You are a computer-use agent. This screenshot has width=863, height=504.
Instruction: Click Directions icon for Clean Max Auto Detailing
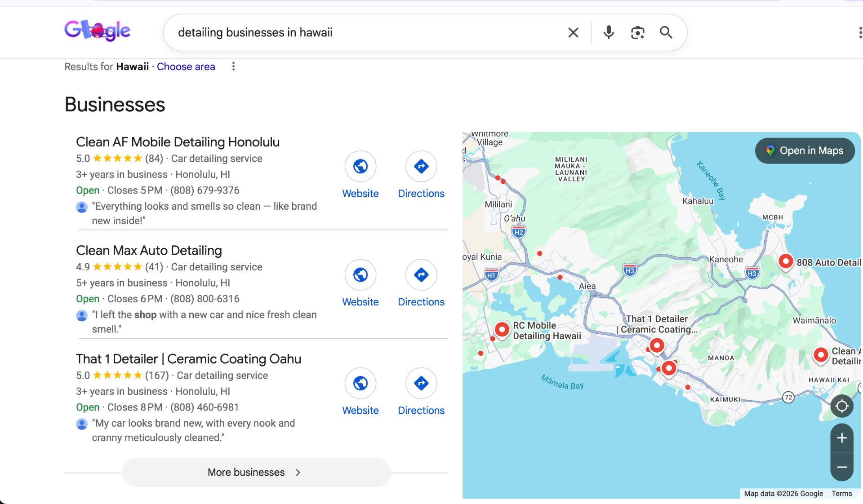[421, 274]
